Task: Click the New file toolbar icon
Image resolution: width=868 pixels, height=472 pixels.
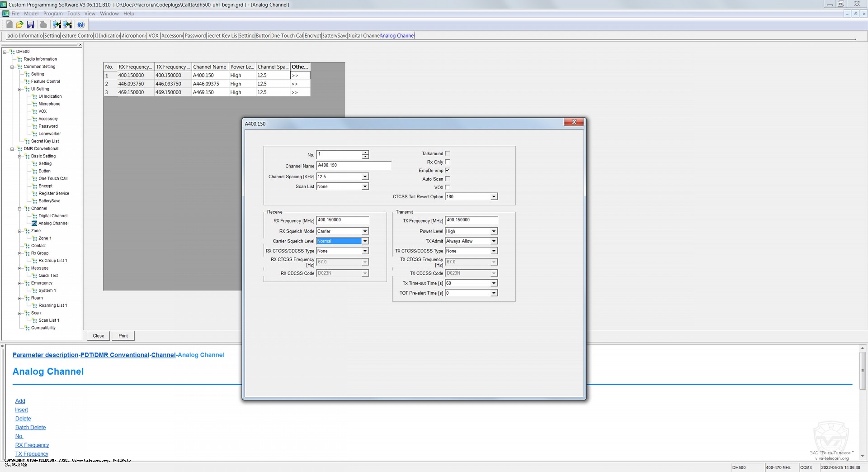Action: pyautogui.click(x=9, y=24)
